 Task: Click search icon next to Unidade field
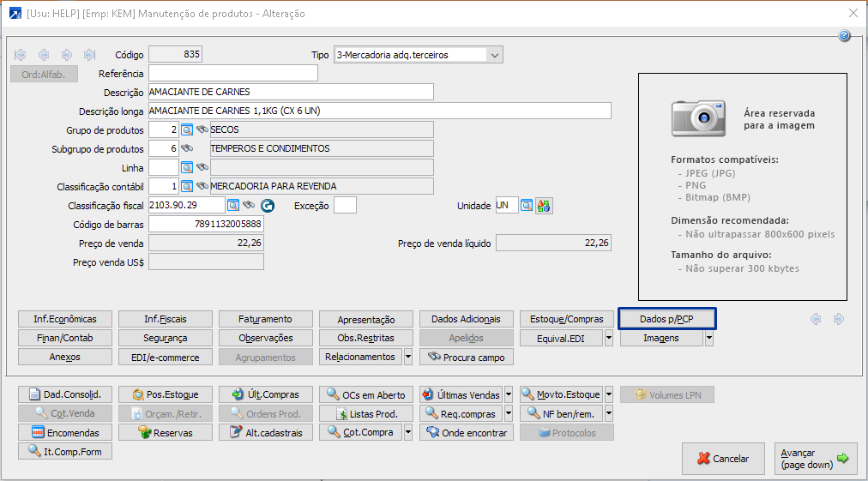point(527,206)
